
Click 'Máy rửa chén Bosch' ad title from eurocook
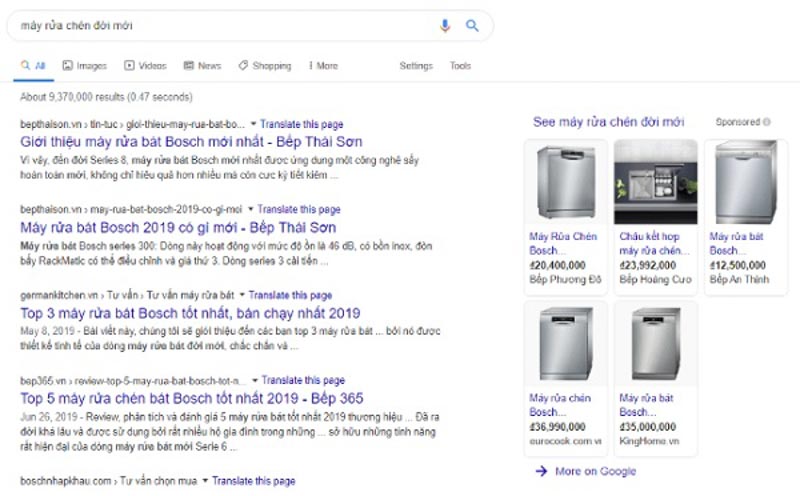(x=560, y=405)
